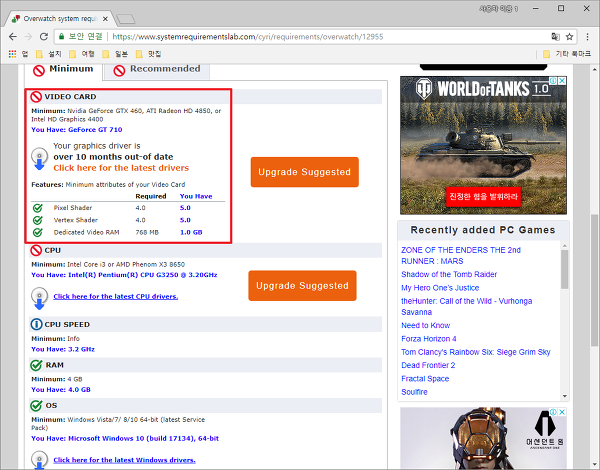The image size is (600, 470).
Task: Select the Overwatch system requirements browser tab
Action: [x=61, y=18]
